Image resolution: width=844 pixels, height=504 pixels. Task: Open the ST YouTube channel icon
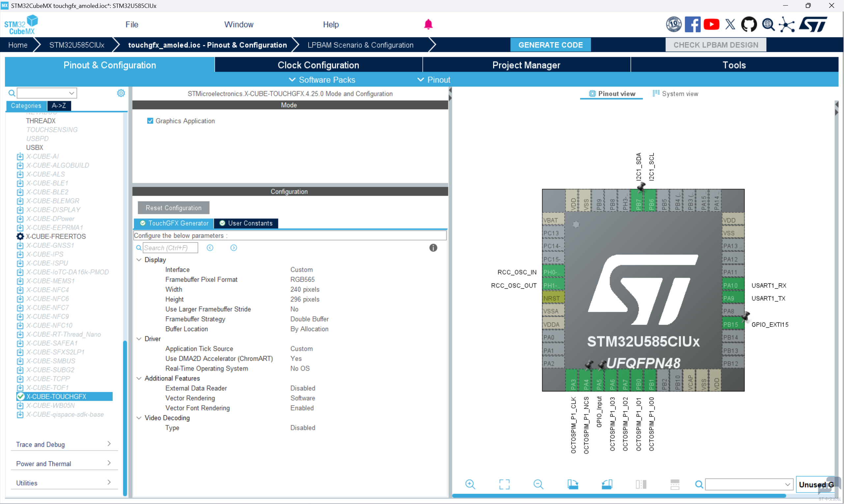(711, 24)
